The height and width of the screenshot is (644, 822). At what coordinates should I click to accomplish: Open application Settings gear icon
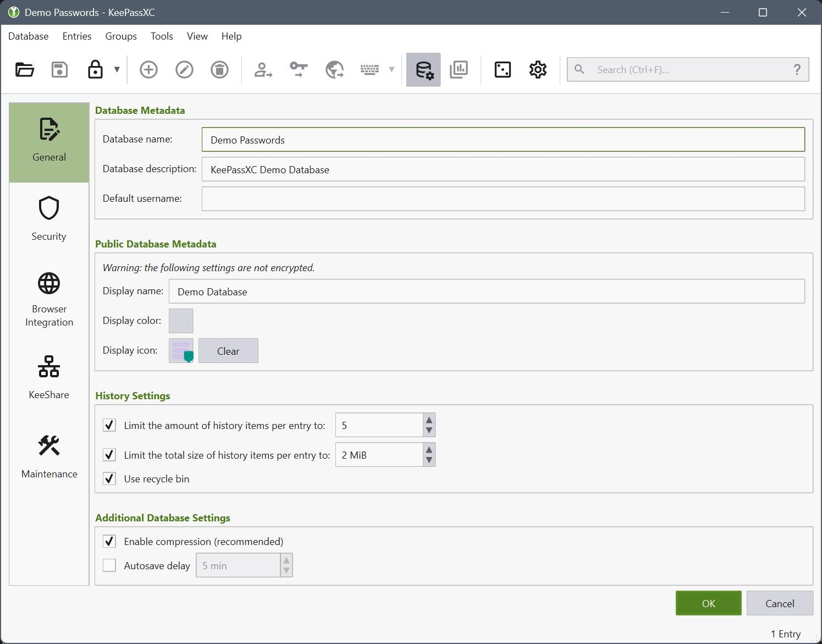click(x=538, y=70)
